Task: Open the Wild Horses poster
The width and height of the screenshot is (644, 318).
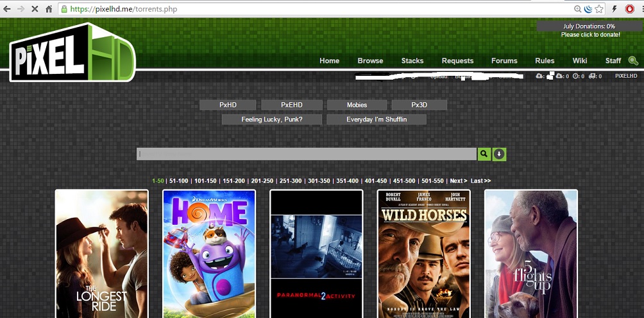Action: pos(424,254)
